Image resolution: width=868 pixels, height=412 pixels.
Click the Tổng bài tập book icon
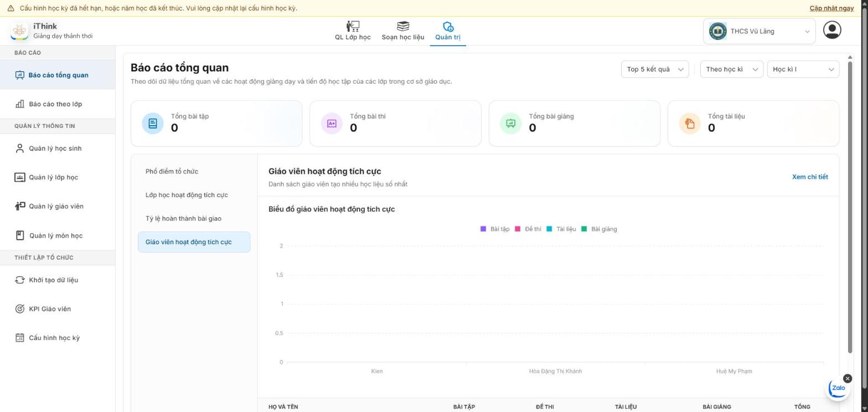coord(153,123)
